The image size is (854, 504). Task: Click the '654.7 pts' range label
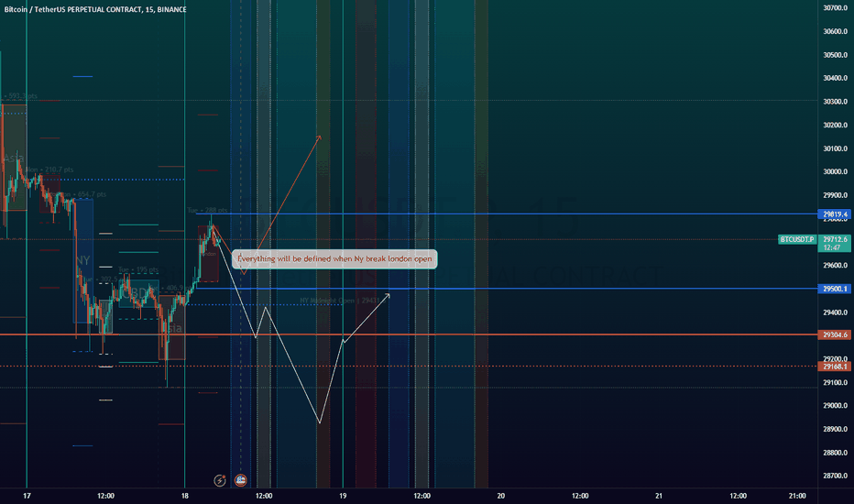pyautogui.click(x=92, y=194)
